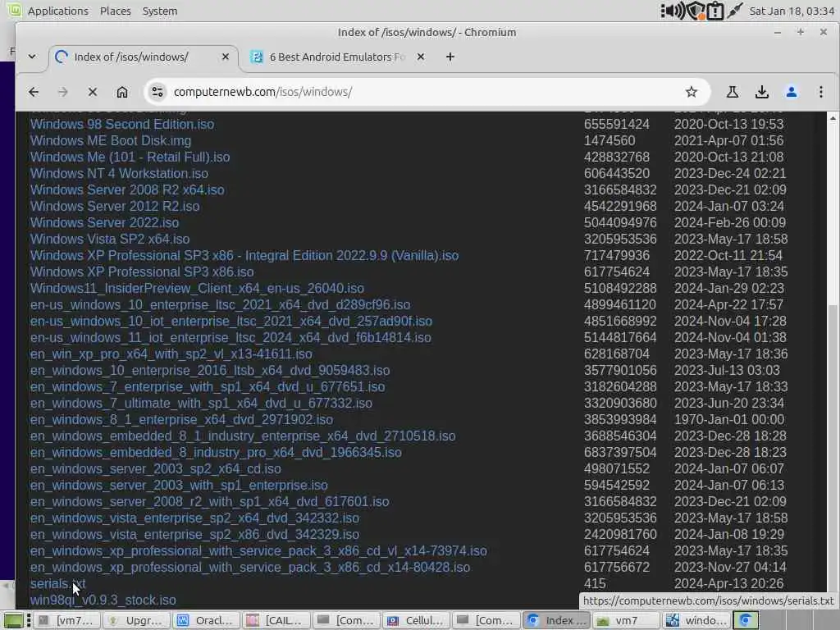Download Windows XP Professional SP3 x86.iso

142,272
